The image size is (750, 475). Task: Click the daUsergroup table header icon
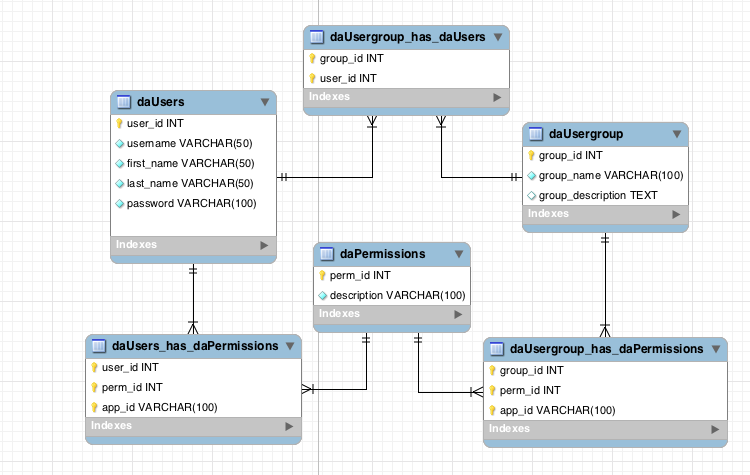click(535, 134)
